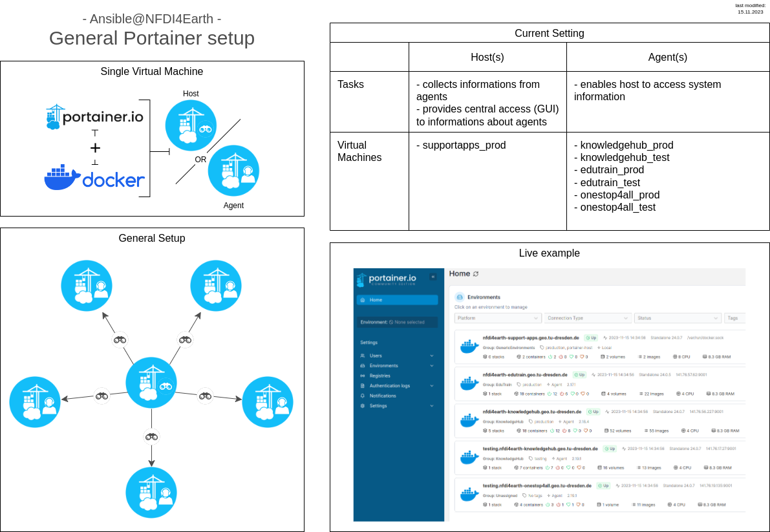Click docker icon of testing.nfdi4earth-onestop4all environment
Viewport: 770px width, 532px height.
(469, 495)
